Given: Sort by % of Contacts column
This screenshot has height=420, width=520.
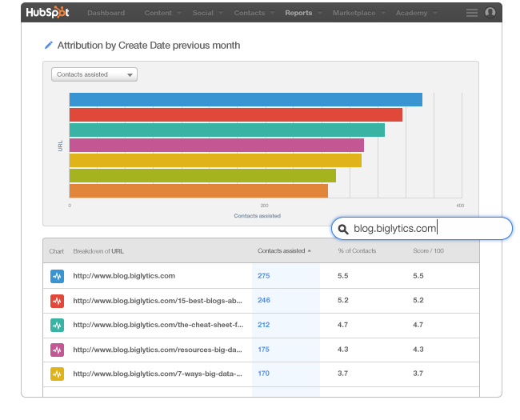Looking at the screenshot, I should pyautogui.click(x=357, y=251).
